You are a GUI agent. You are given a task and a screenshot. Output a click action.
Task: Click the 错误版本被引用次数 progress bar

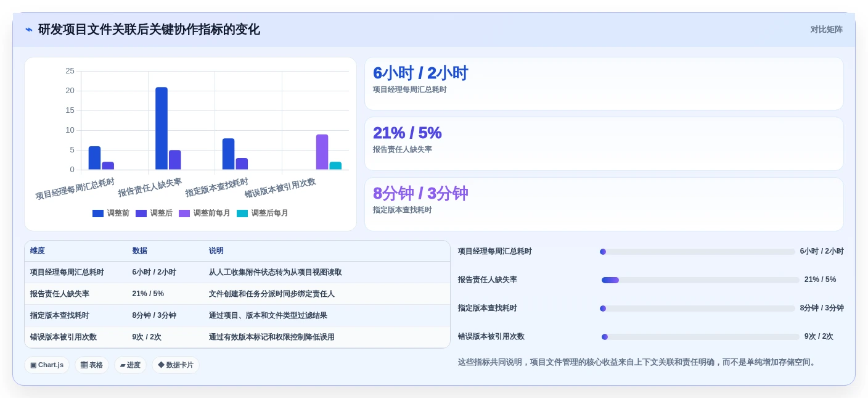click(700, 337)
